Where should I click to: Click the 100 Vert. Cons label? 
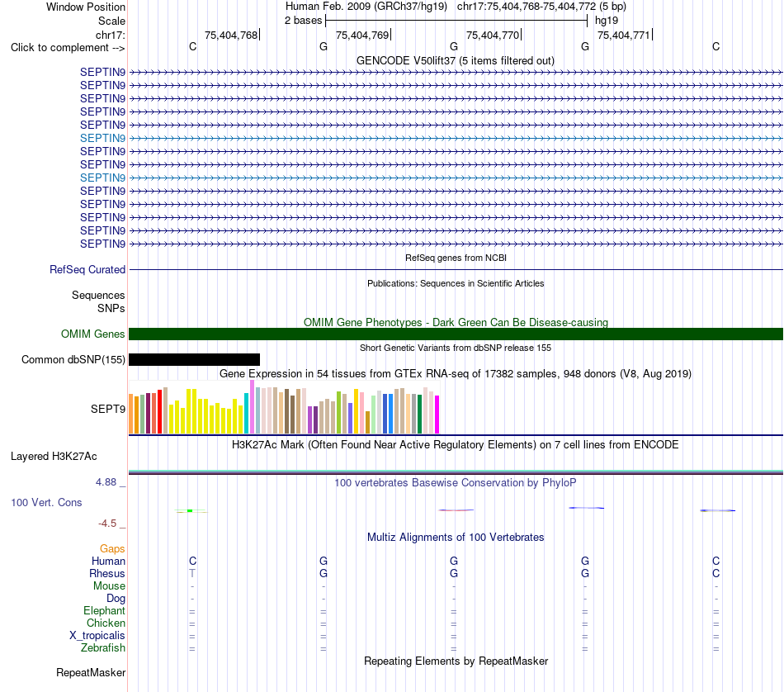pyautogui.click(x=46, y=502)
